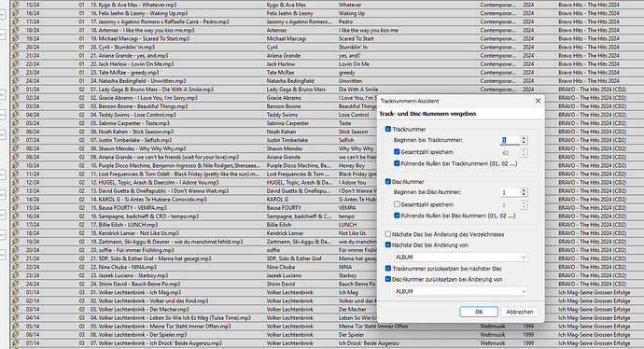Viewport: 644px width, 349px height.
Task: Click artist cell 'Sampagne, badchieff & C...'
Action: (299, 216)
